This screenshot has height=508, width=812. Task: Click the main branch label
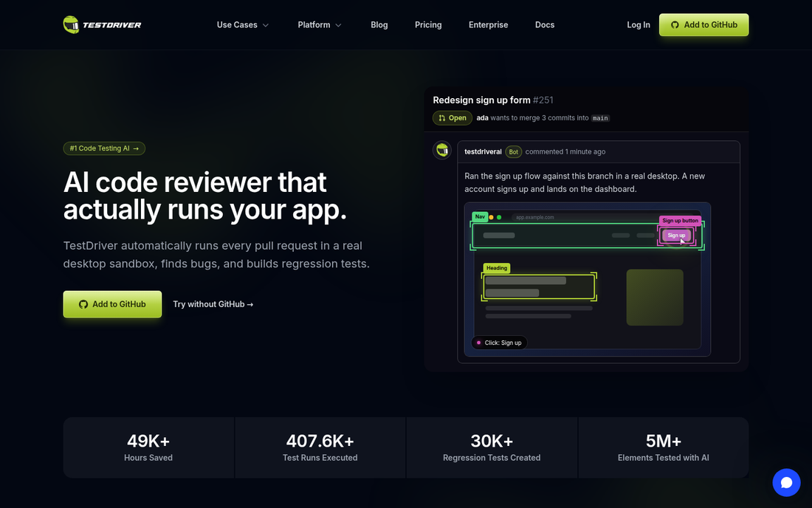tap(600, 118)
